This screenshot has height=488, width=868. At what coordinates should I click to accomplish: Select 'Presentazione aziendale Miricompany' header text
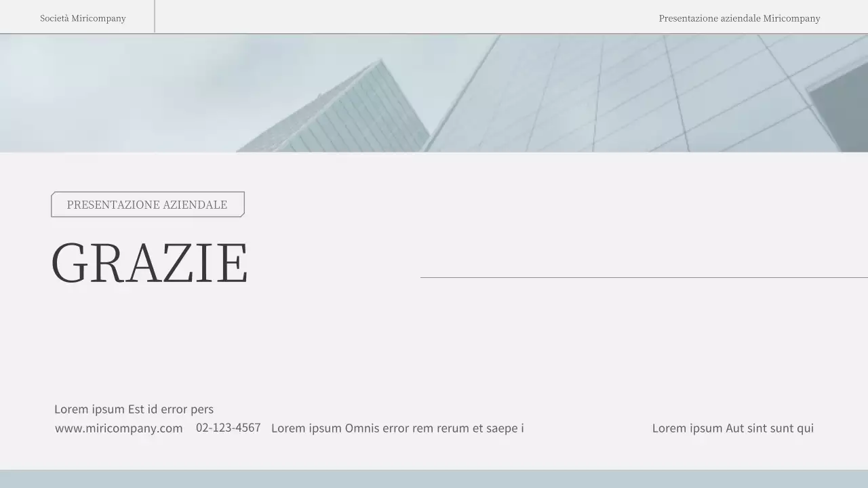point(739,18)
